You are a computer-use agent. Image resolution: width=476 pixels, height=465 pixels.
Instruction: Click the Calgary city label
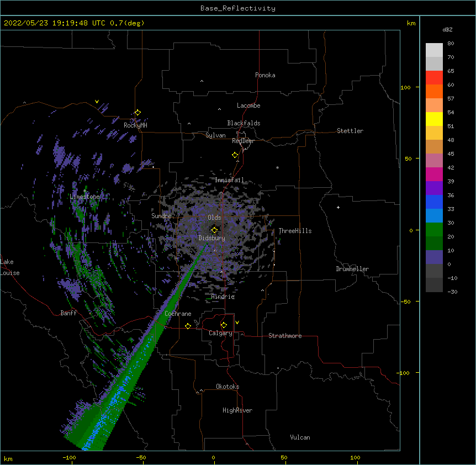tap(220, 333)
